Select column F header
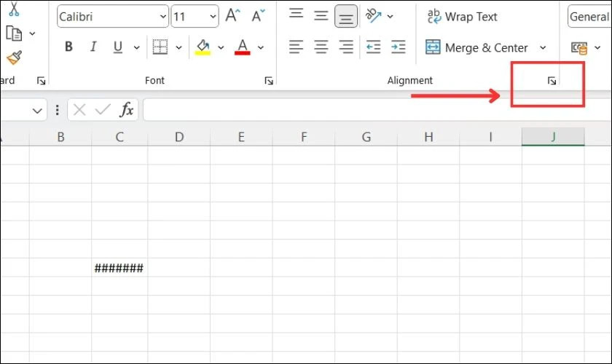The height and width of the screenshot is (364, 612). pos(304,137)
